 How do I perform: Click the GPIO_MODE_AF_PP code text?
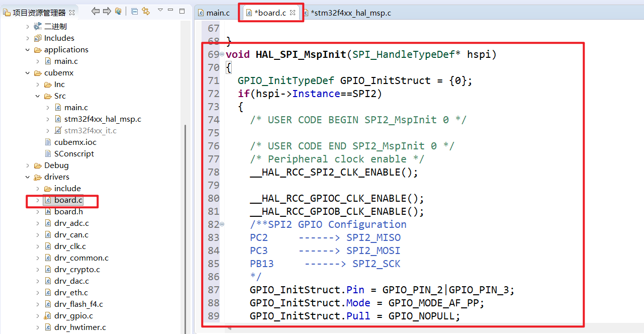coord(432,303)
